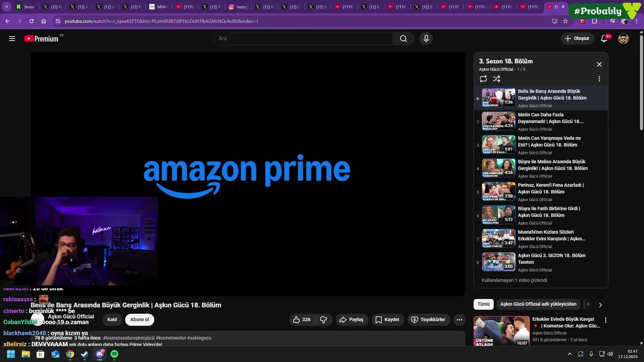644x362 pixels.
Task: Select the Tümü filter chip
Action: click(x=484, y=304)
